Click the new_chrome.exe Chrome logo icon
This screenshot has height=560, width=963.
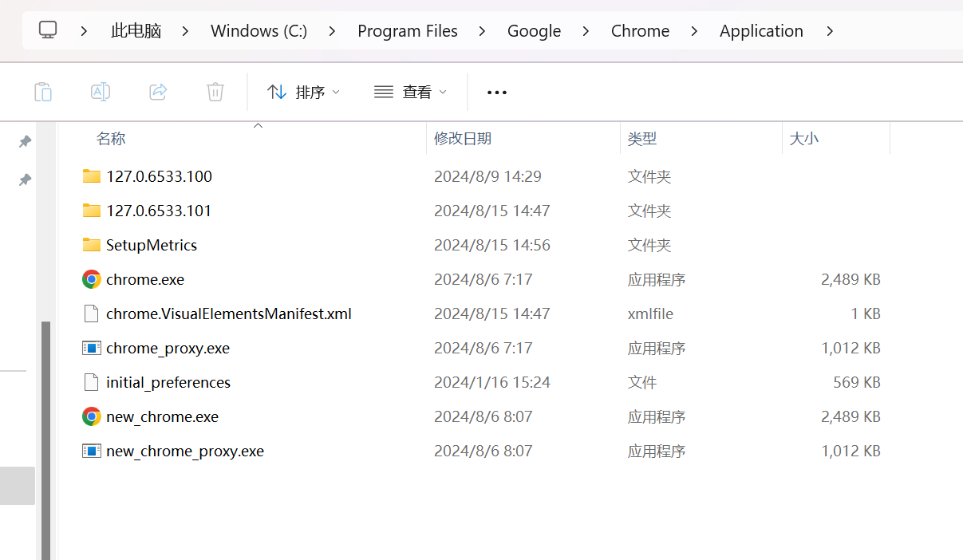92,416
